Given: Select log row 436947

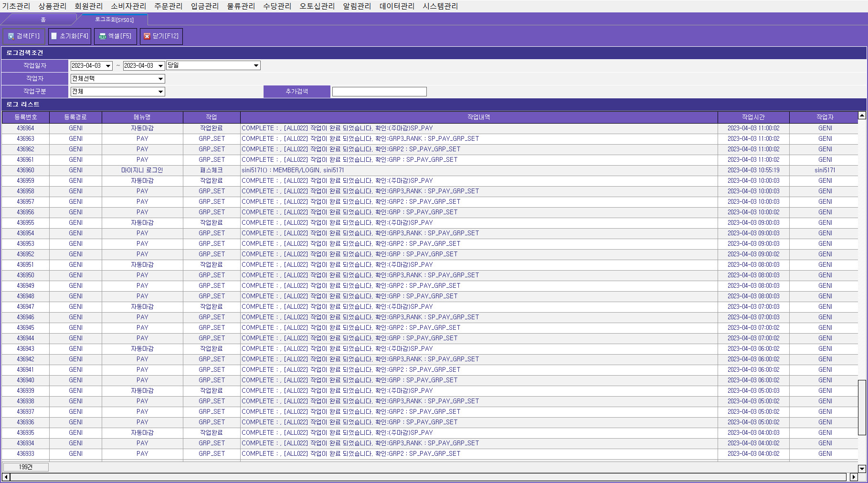Looking at the screenshot, I should [430, 307].
